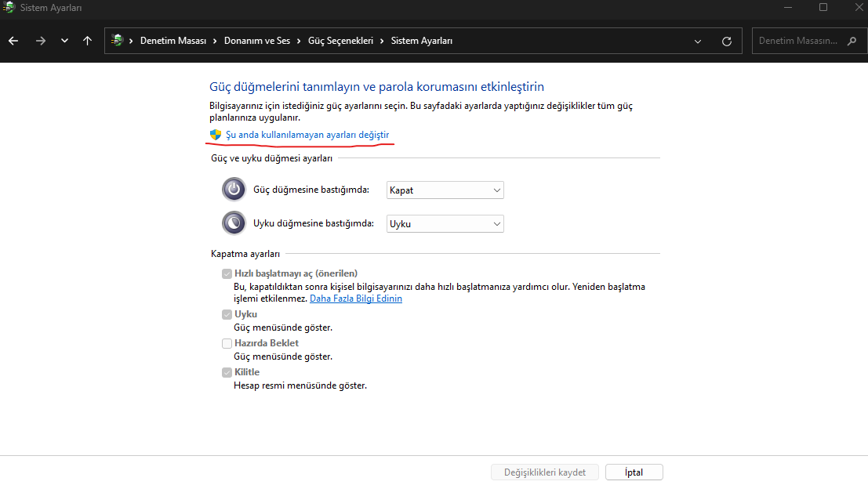
Task: Toggle Hızlı başlatmayı aç checkbox
Action: [x=227, y=273]
